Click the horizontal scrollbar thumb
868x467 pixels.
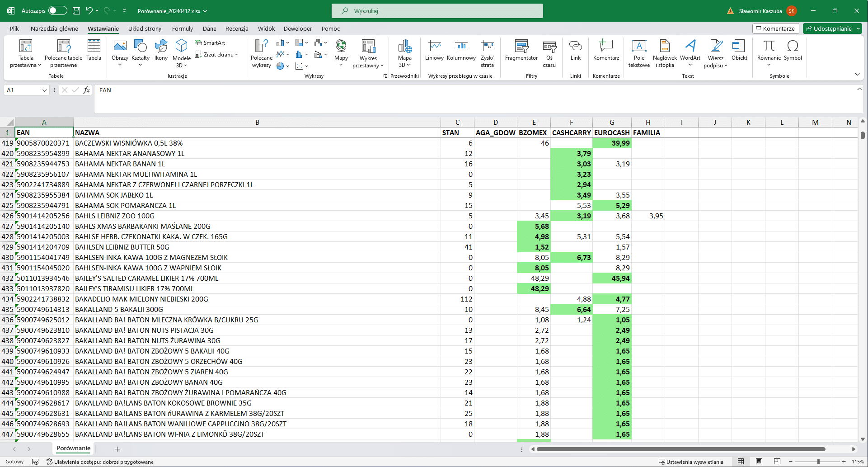(680, 449)
